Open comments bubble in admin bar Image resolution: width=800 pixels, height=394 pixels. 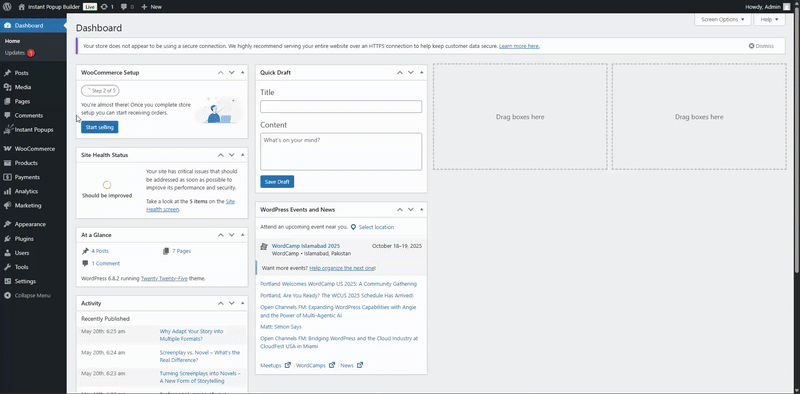point(124,7)
